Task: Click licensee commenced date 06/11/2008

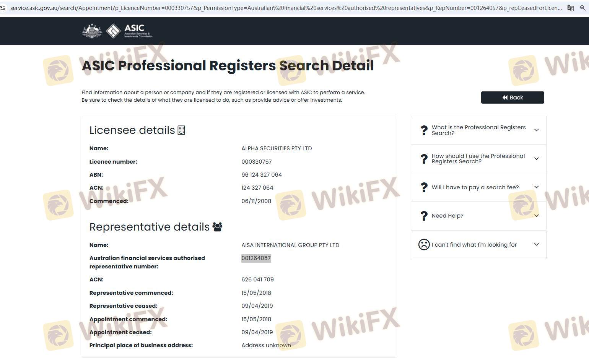Action: [x=256, y=201]
